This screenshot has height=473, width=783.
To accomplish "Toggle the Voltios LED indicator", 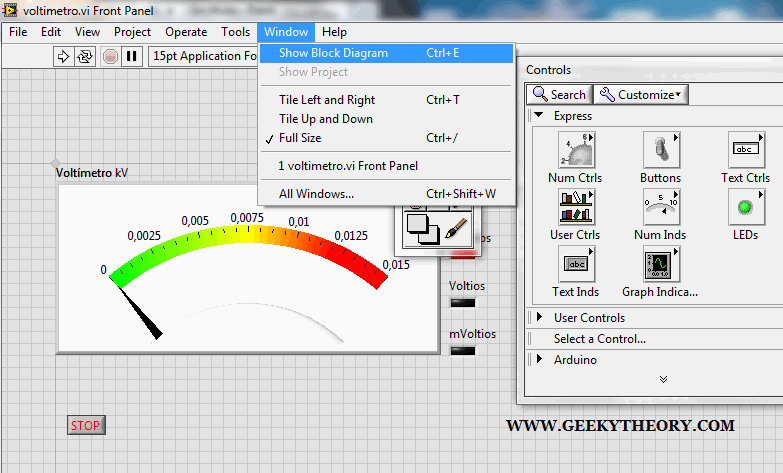I will pos(463,303).
